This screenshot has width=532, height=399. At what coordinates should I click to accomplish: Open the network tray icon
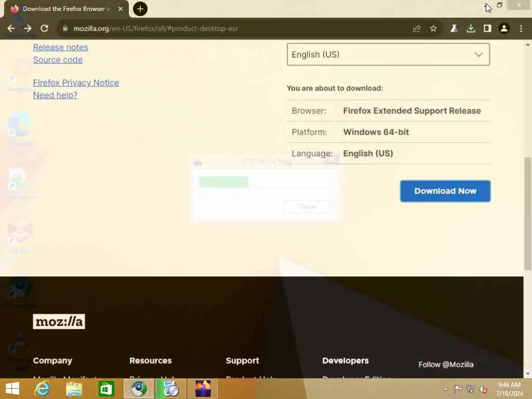(x=471, y=389)
